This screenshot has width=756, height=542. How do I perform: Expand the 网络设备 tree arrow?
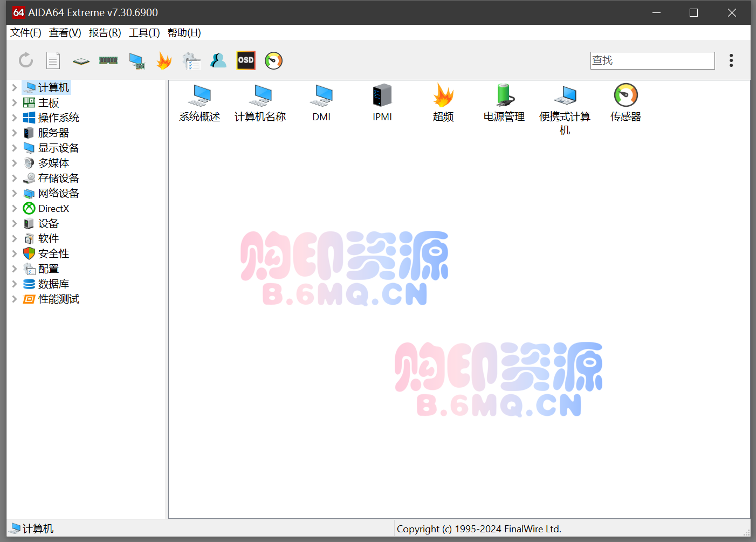(x=15, y=193)
